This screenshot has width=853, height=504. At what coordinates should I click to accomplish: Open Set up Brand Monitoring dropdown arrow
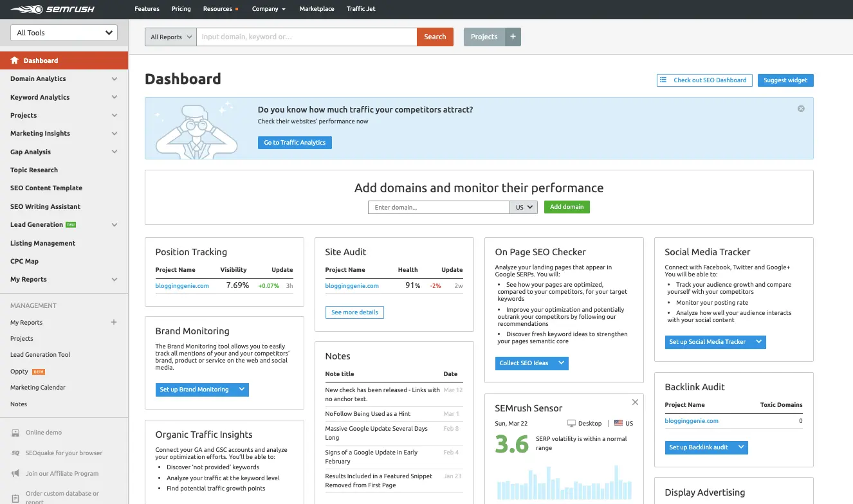(241, 390)
